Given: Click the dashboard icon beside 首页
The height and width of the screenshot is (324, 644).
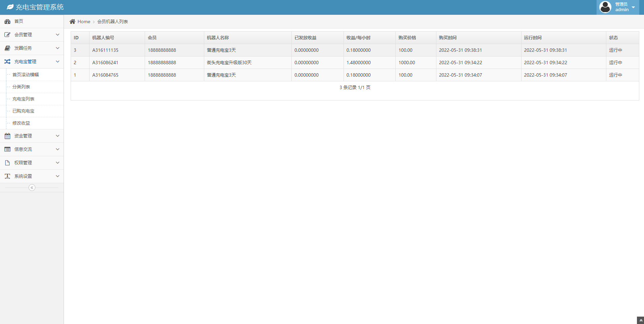Looking at the screenshot, I should (7, 22).
